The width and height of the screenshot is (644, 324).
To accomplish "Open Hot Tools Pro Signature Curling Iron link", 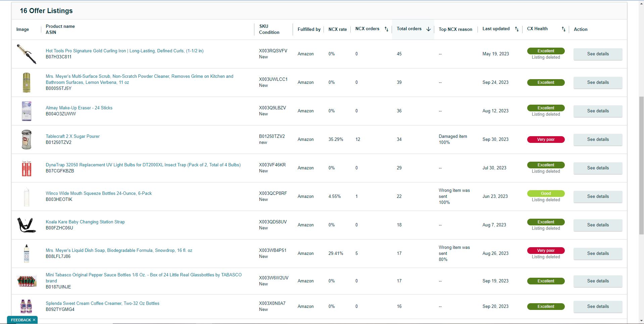I will click(x=125, y=51).
